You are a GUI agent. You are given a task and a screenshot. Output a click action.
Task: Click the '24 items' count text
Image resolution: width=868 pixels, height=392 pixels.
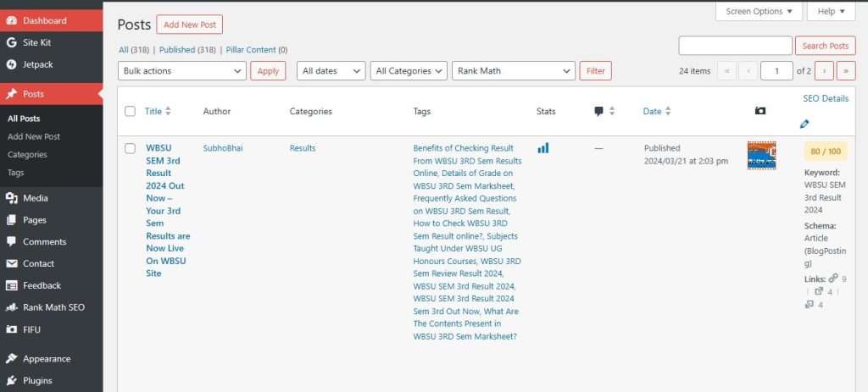pyautogui.click(x=695, y=71)
